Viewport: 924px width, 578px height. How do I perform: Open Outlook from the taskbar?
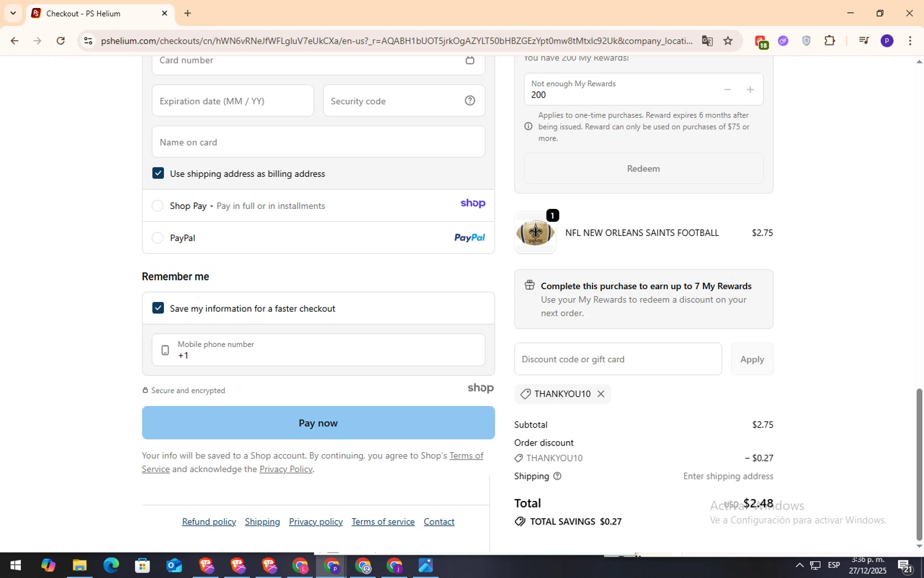[174, 566]
